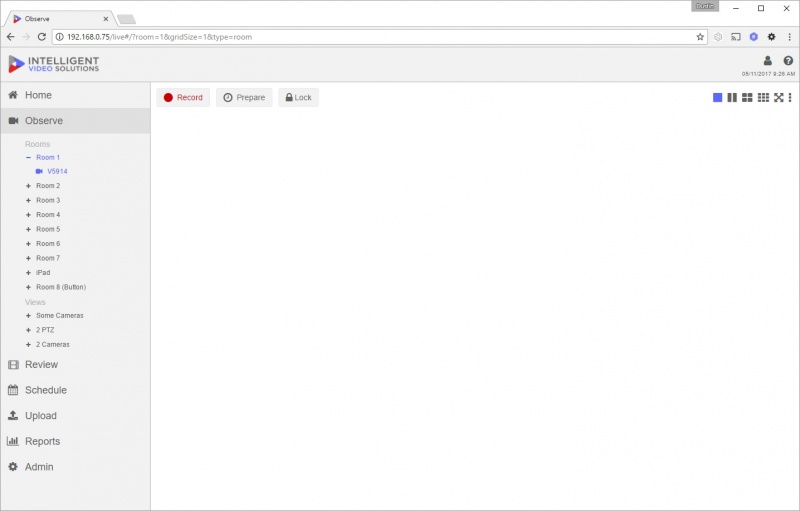Select single-camera grid layout icon
Viewport: 800px width, 511px height.
click(717, 97)
